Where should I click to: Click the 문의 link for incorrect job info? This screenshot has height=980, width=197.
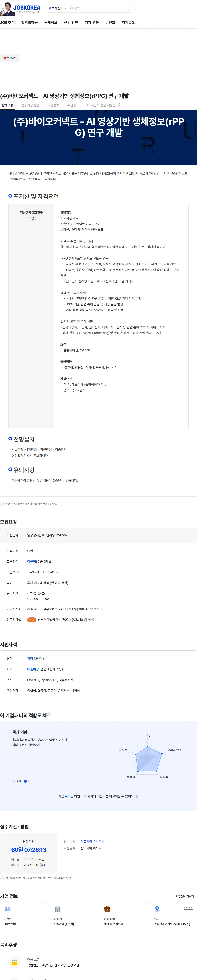coord(45,504)
